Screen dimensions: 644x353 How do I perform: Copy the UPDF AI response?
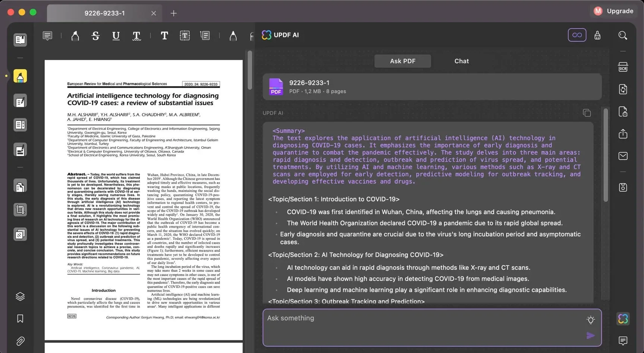pyautogui.click(x=587, y=113)
